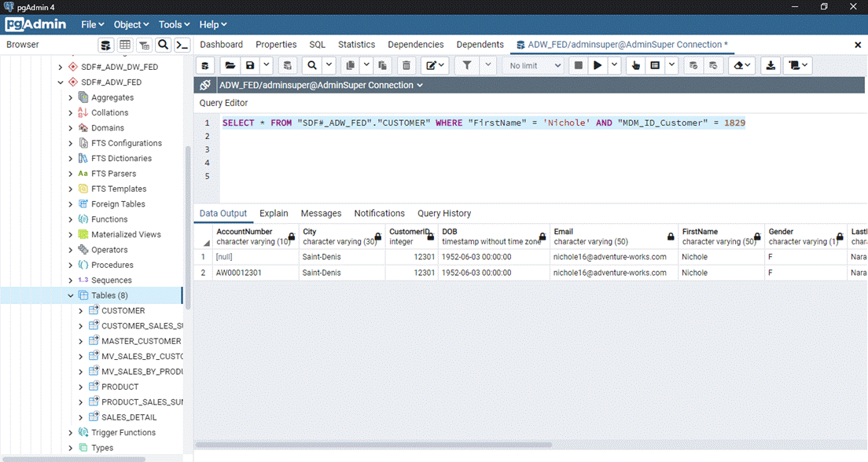
Task: Click the Clear eraser icon
Action: coord(741,66)
